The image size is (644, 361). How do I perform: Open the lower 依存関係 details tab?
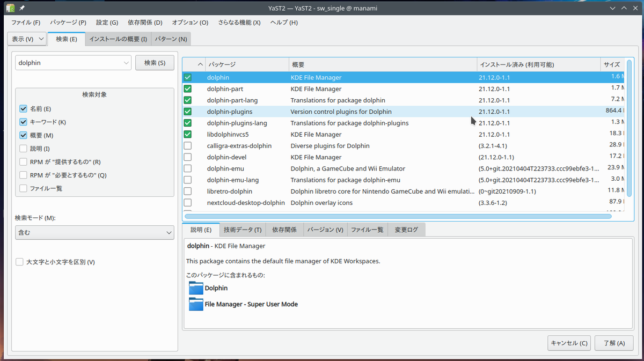(x=284, y=230)
